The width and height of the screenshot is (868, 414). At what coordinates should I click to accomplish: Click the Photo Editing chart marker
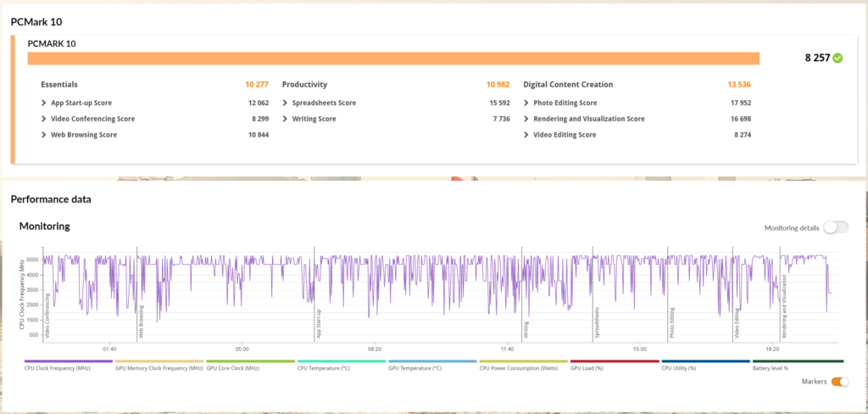click(x=672, y=322)
